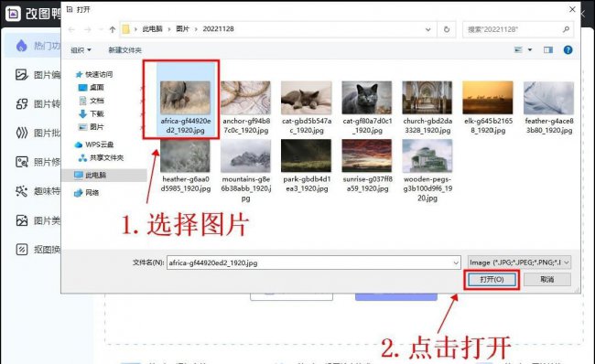Open 图片编辑 icon in 改图鸭 sidebar
Screen dimensions: 595x364
click(x=22, y=75)
